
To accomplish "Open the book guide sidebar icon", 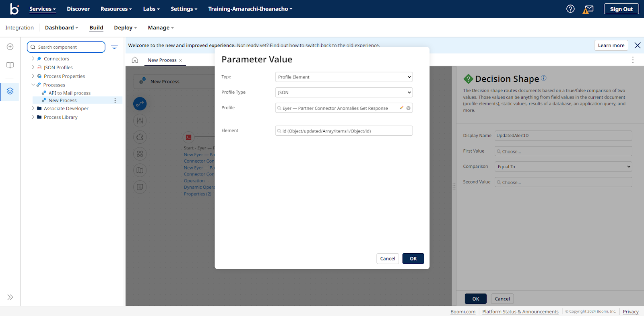I will [x=10, y=65].
